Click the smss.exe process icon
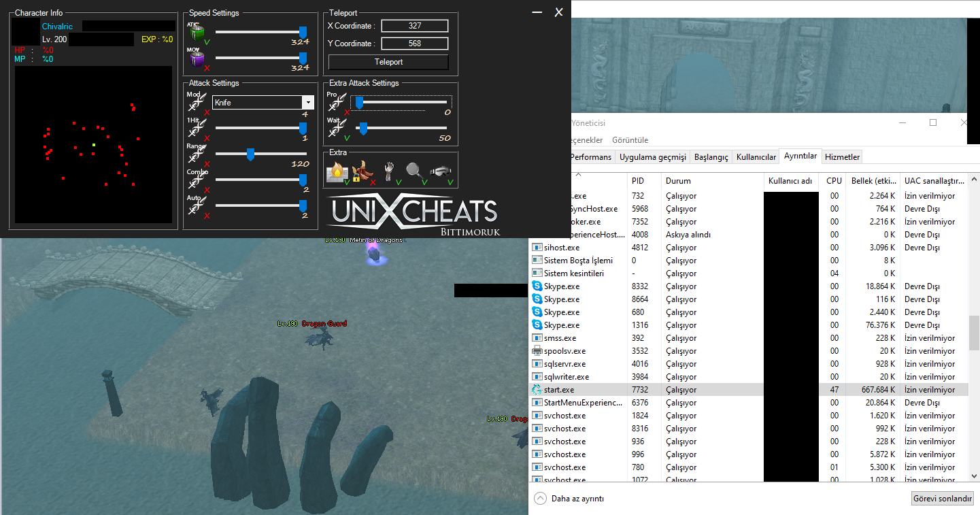The image size is (980, 515). click(x=537, y=338)
